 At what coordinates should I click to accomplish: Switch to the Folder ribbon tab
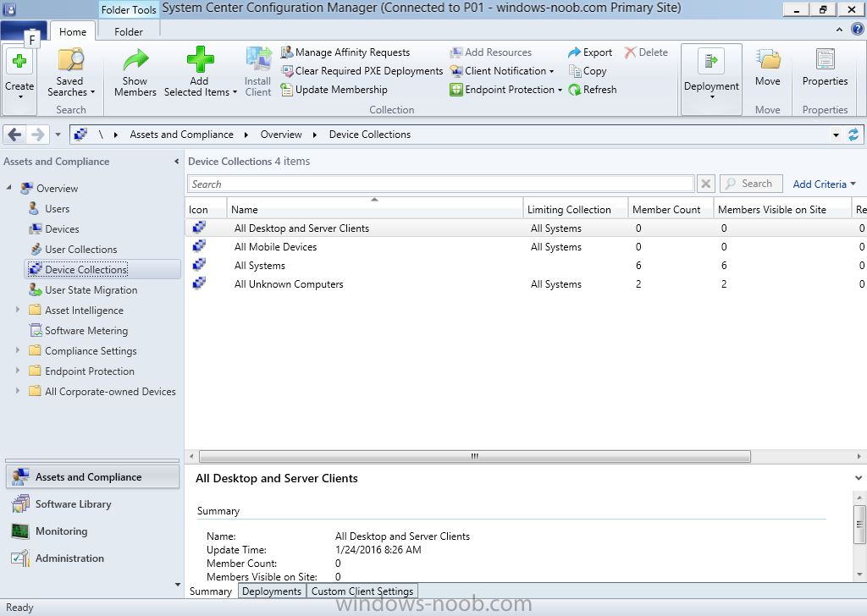click(129, 32)
